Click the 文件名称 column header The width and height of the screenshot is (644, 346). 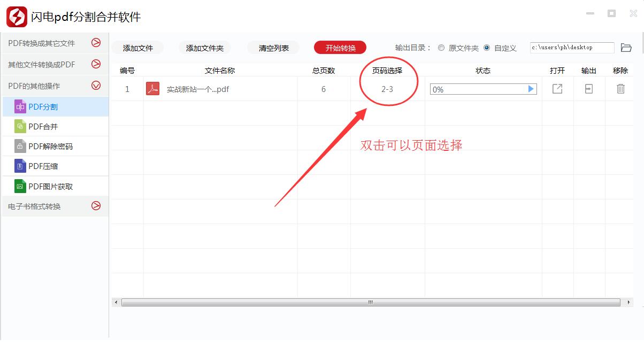click(x=220, y=71)
